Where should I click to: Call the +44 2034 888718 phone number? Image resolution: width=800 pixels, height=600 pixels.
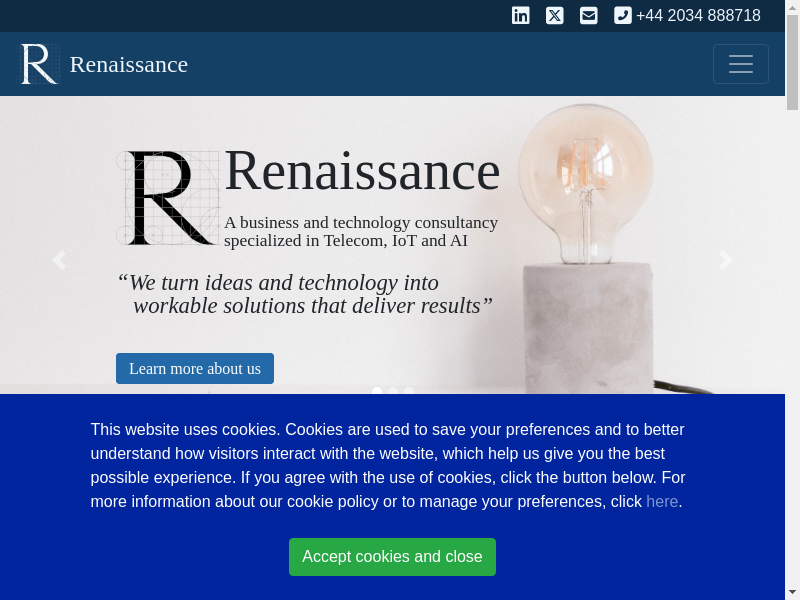698,15
